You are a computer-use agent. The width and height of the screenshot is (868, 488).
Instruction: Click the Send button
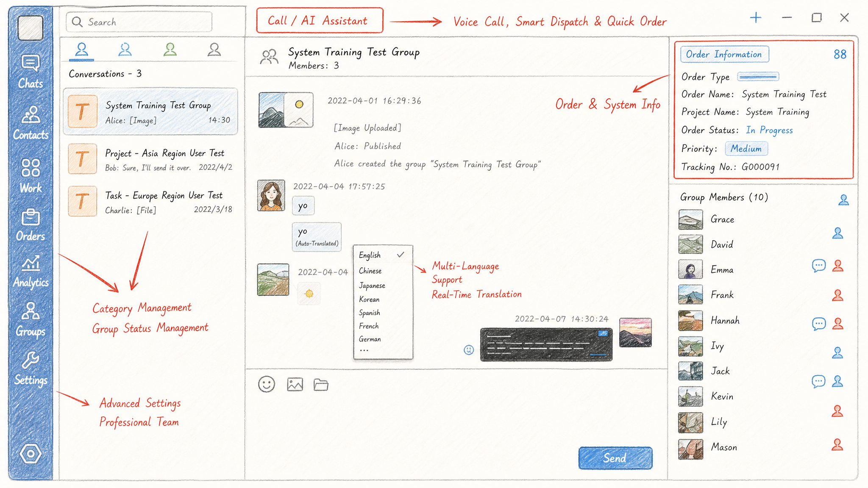pos(615,458)
